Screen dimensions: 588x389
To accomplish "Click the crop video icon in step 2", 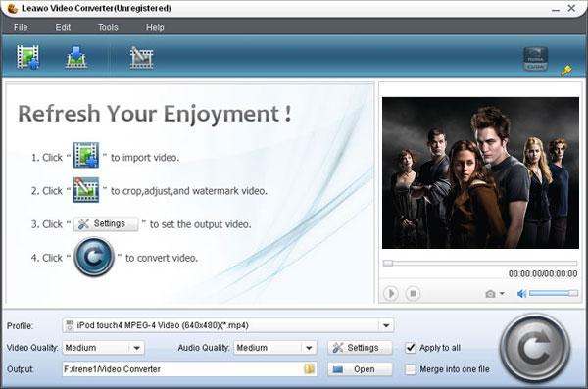I will point(86,190).
